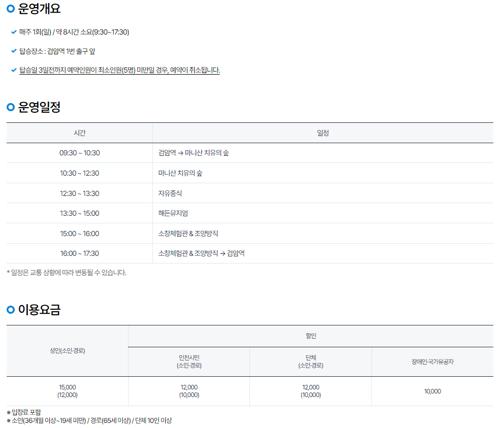Click the 해든뮤지엄 schedule cell
Screen dimensions: 504x428
(323, 213)
